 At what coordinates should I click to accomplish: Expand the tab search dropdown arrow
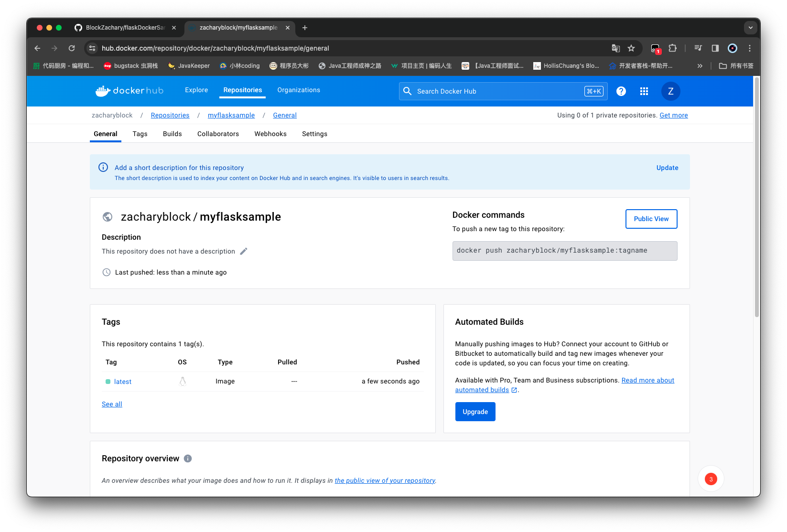[750, 28]
